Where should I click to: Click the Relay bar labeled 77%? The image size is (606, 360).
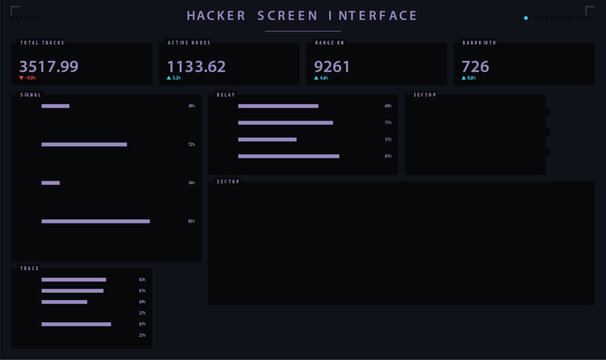[x=286, y=123]
